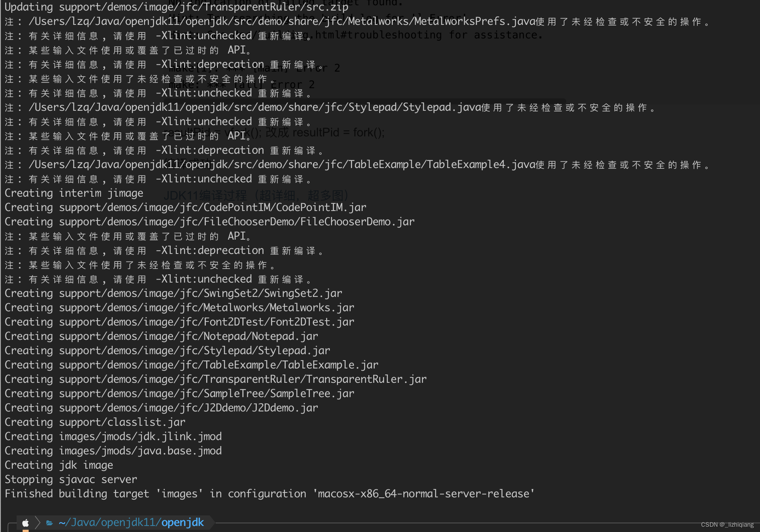This screenshot has height=532, width=760.
Task: Click the 'Creating jdk image' line
Action: tap(59, 465)
